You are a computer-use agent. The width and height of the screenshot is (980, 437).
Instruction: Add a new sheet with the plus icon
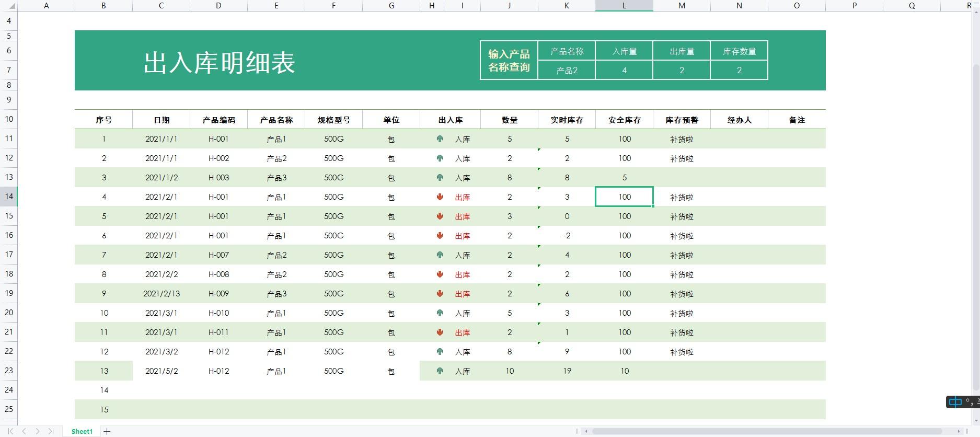(x=107, y=431)
